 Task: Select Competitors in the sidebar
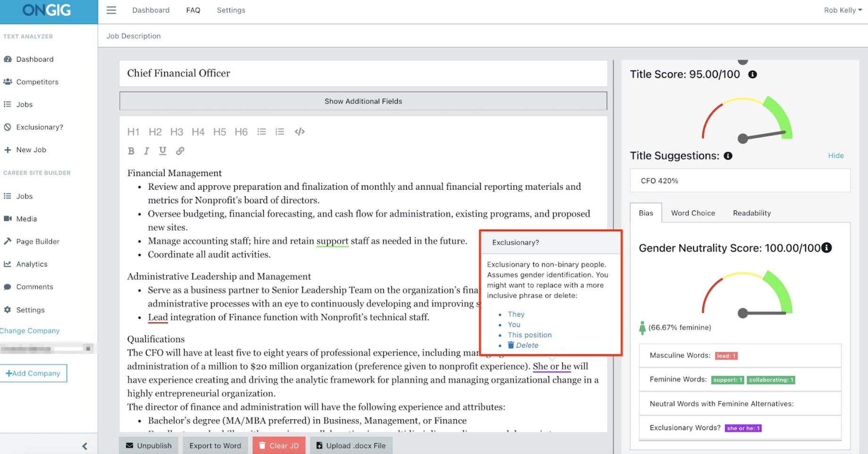tap(37, 82)
